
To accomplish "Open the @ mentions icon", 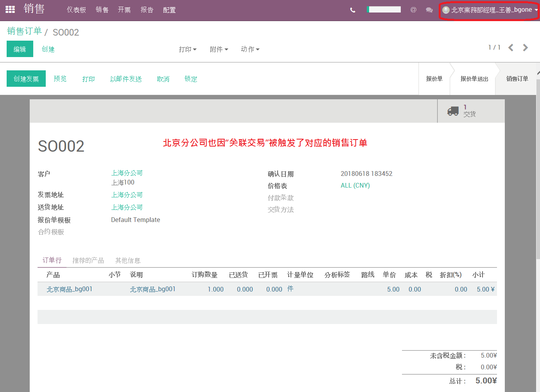I will (413, 10).
